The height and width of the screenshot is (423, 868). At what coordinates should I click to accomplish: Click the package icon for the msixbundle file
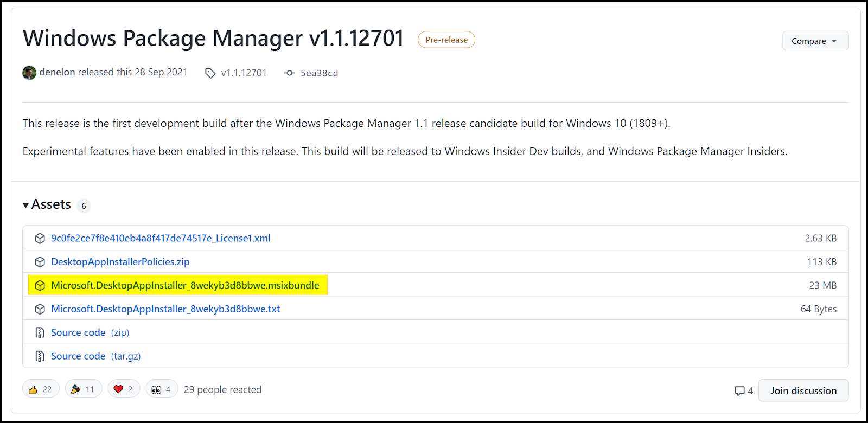[x=40, y=285]
